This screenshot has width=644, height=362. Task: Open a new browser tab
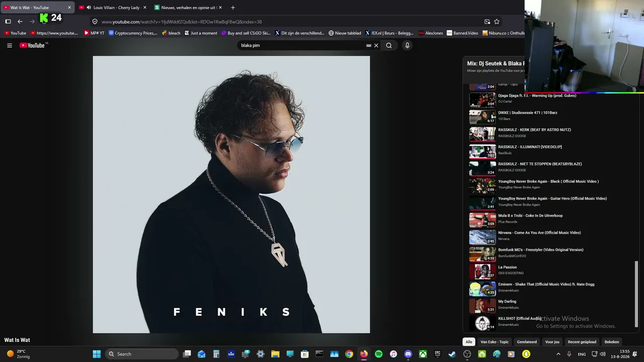click(232, 8)
